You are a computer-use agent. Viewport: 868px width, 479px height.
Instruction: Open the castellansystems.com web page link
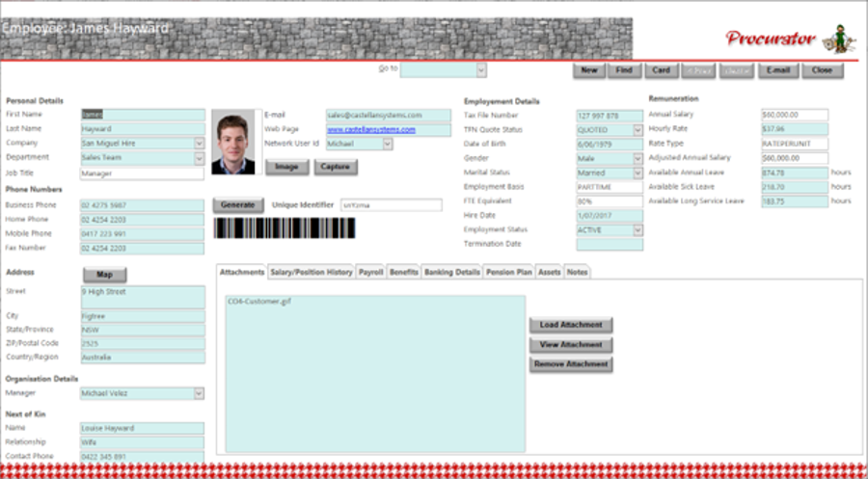(x=370, y=129)
